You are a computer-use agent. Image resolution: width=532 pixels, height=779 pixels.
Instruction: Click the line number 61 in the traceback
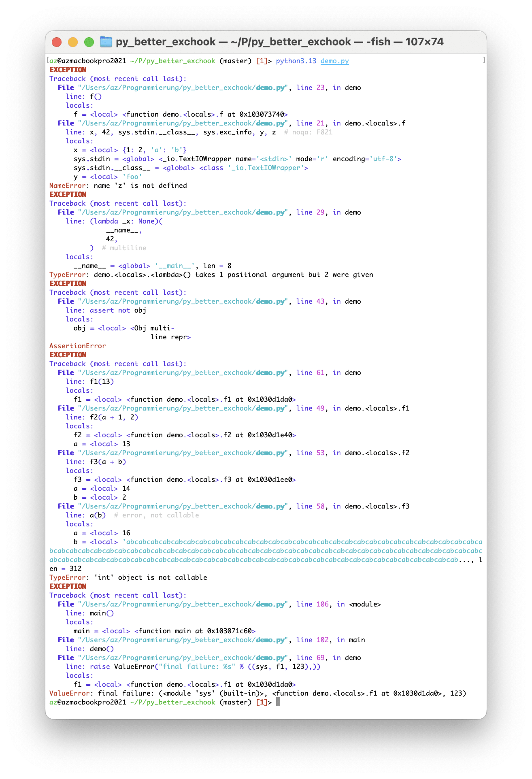[320, 372]
